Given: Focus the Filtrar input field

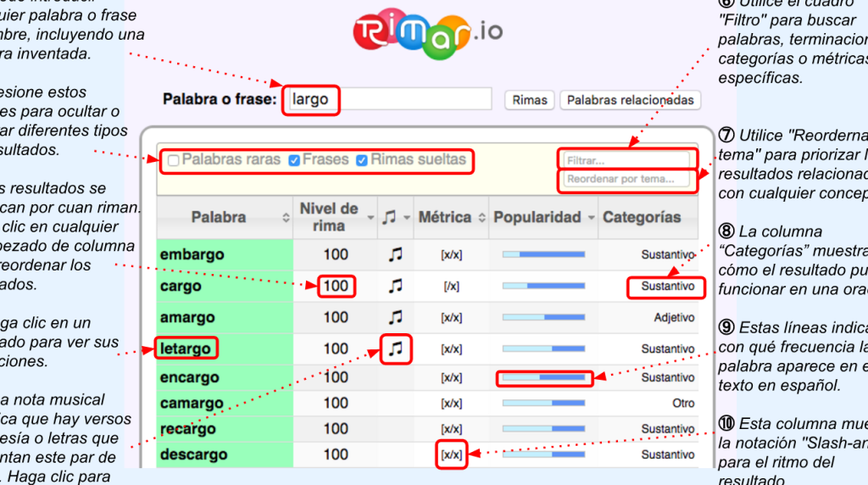Looking at the screenshot, I should coord(626,159).
